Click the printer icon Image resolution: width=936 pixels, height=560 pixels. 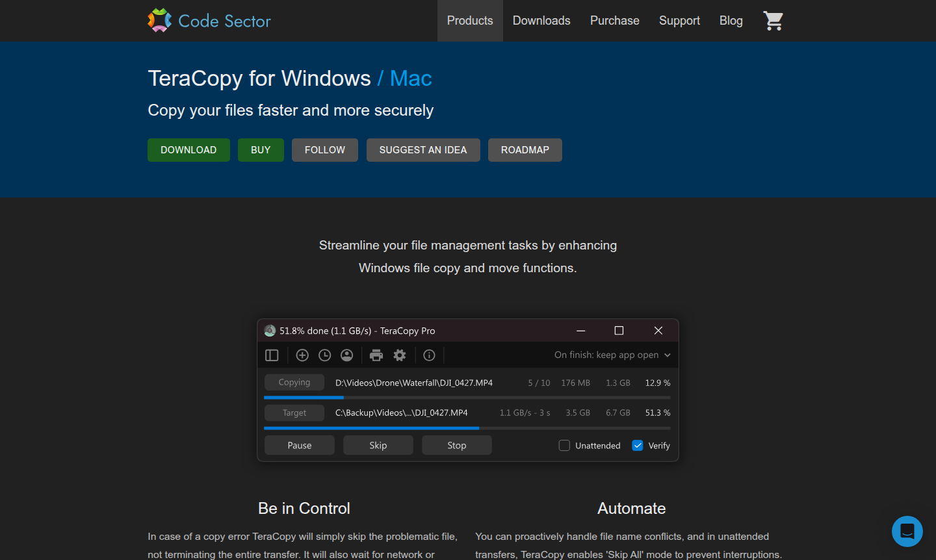[x=376, y=355]
